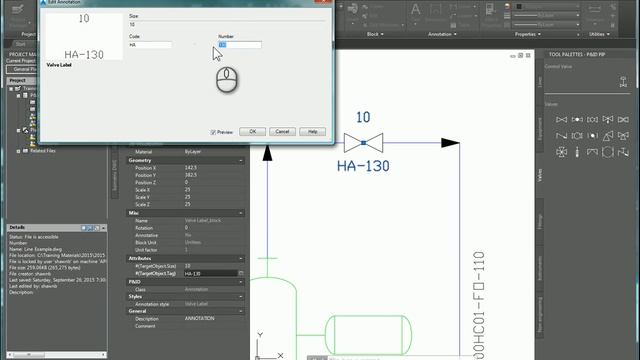The height and width of the screenshot is (360, 640).
Task: Click the Instruments tab in tool palette
Action: click(540, 268)
